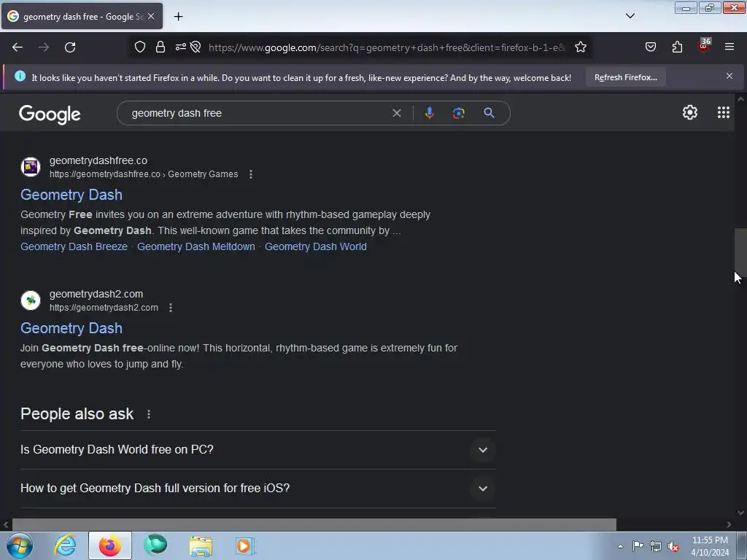The image size is (747, 560).
Task: Open uBlock extension with 36 badge
Action: (704, 46)
